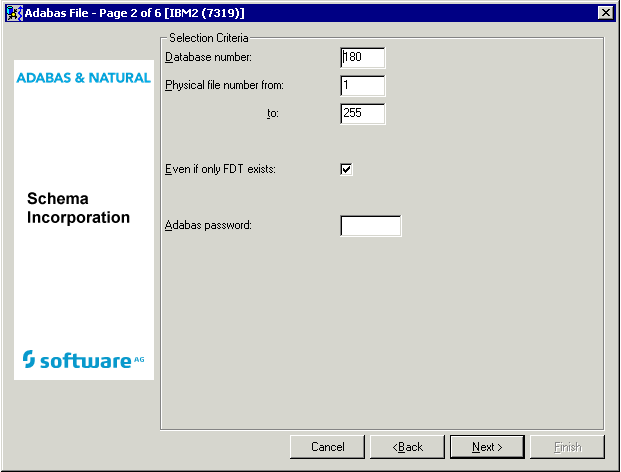The image size is (621, 472).
Task: Select the 'to' file number field
Action: 362,114
